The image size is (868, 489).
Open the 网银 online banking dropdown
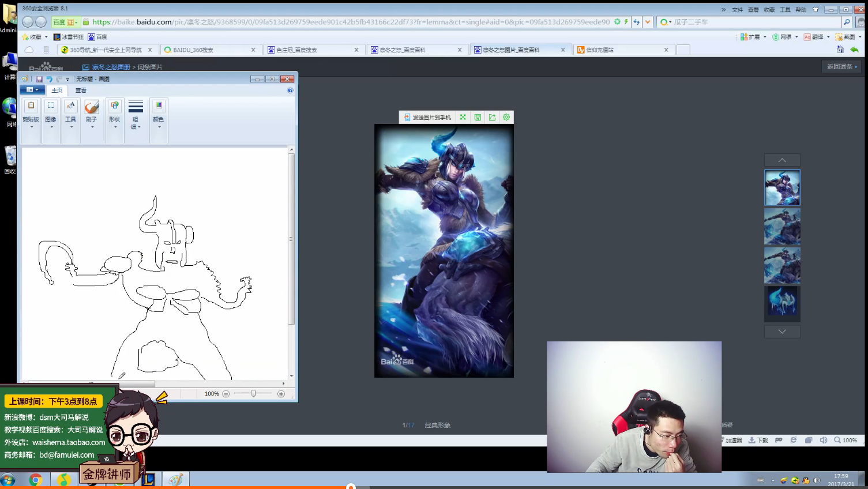(785, 37)
